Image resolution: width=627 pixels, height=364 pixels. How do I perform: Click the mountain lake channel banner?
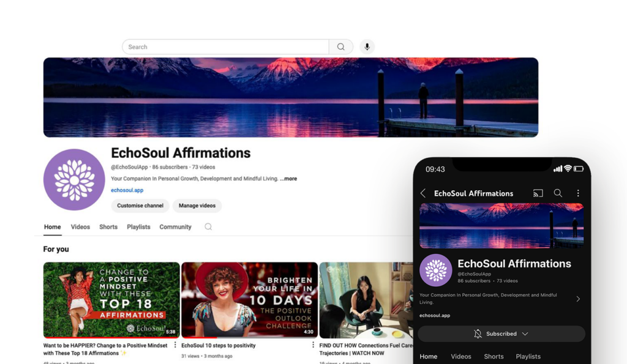coord(291,97)
